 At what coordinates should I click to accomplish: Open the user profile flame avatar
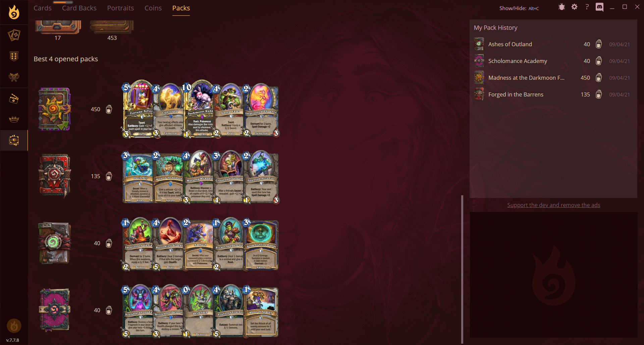pos(14,326)
